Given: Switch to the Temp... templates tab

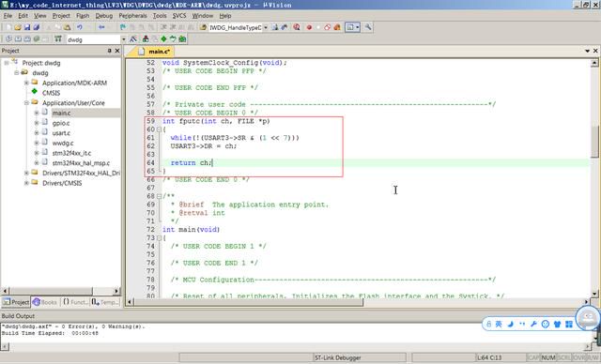Looking at the screenshot, I should [105, 302].
